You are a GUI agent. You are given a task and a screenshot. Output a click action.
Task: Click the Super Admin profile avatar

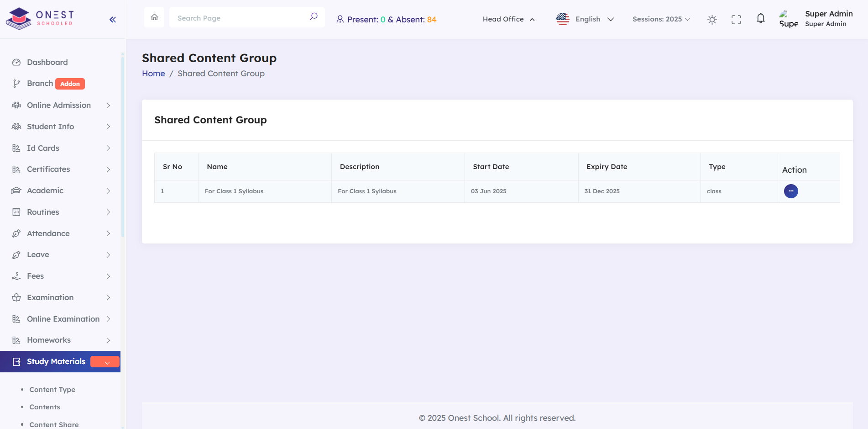click(788, 19)
